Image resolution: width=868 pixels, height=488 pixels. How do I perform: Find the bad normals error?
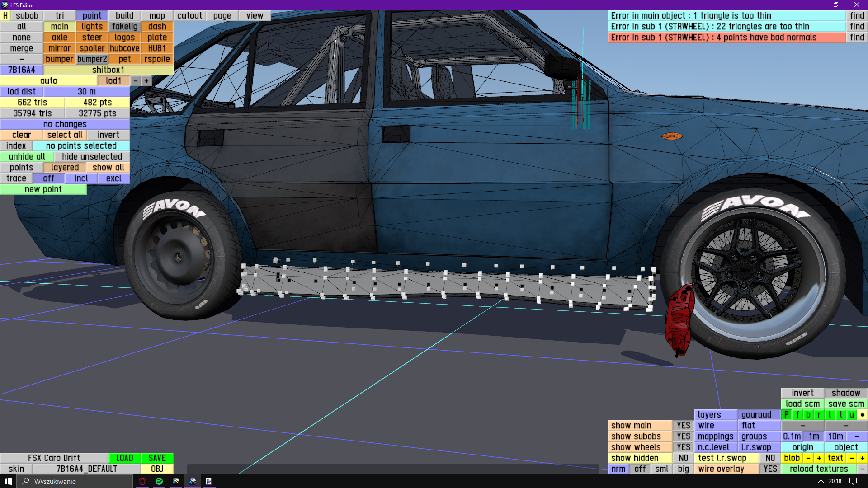(x=857, y=38)
